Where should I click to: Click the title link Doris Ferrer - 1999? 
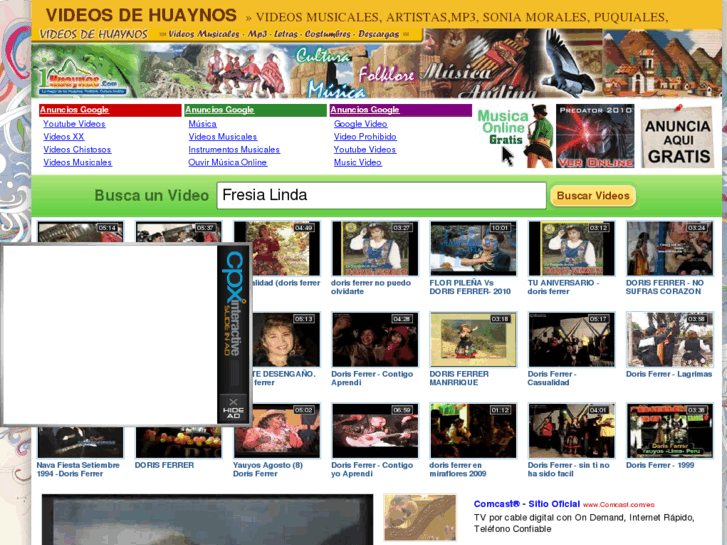(x=660, y=465)
